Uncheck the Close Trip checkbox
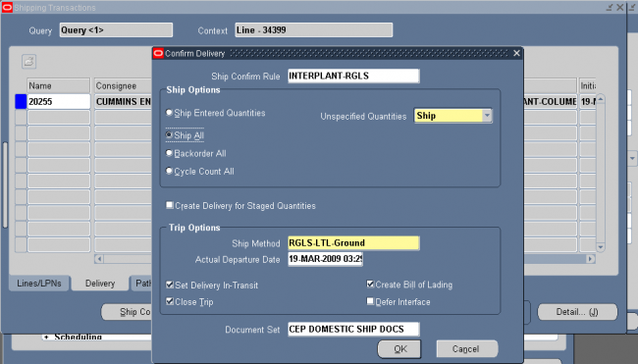The image size is (638, 364). click(170, 301)
